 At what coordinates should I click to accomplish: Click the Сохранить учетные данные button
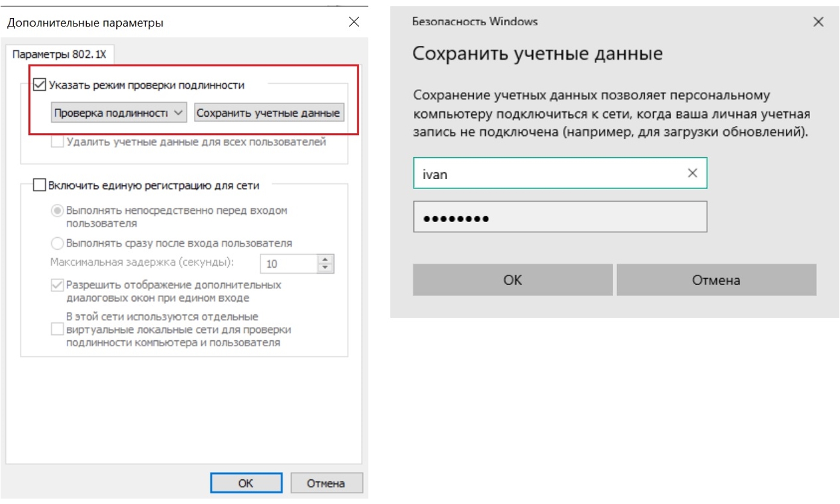(269, 113)
